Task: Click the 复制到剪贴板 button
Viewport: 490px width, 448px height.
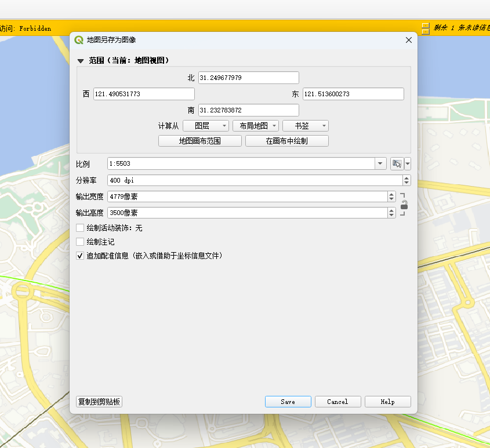Action: (x=99, y=402)
